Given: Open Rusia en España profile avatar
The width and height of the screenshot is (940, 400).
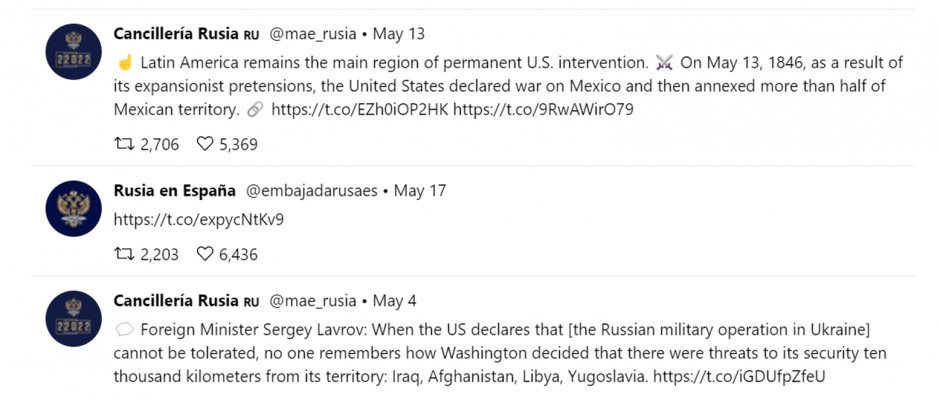Looking at the screenshot, I should pos(74,208).
